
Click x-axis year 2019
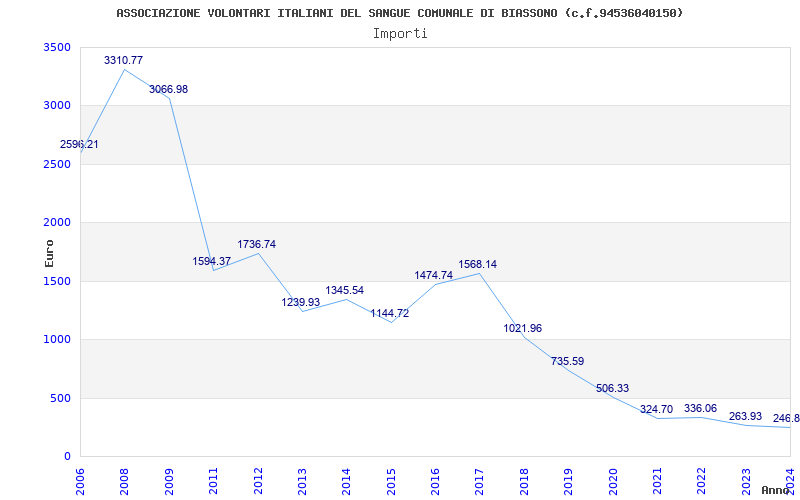[x=568, y=481]
